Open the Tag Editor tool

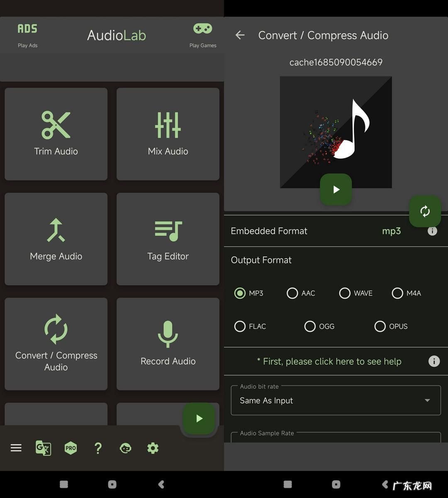pos(168,239)
